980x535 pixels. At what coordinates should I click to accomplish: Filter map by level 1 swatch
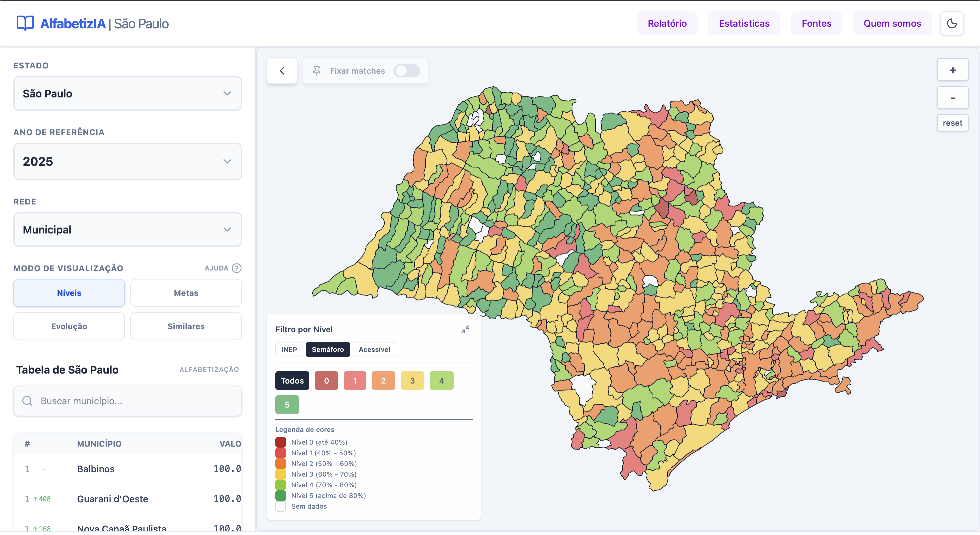tap(355, 380)
